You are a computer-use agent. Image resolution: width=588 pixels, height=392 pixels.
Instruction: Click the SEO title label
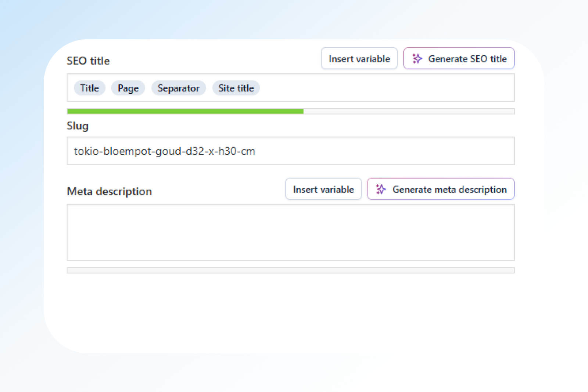click(x=88, y=61)
